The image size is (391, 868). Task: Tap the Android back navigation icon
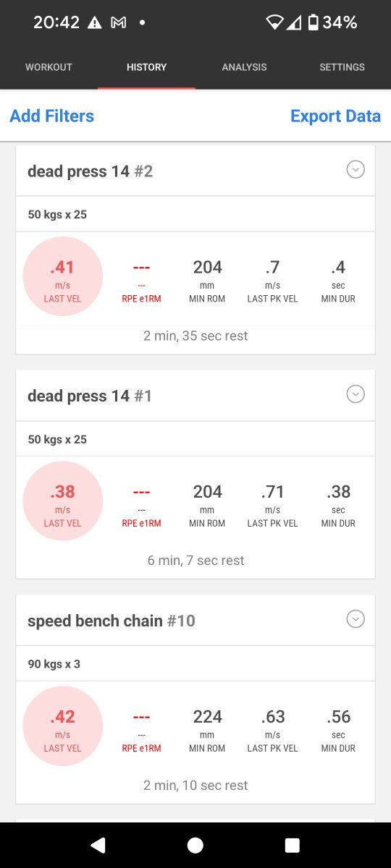(x=98, y=845)
